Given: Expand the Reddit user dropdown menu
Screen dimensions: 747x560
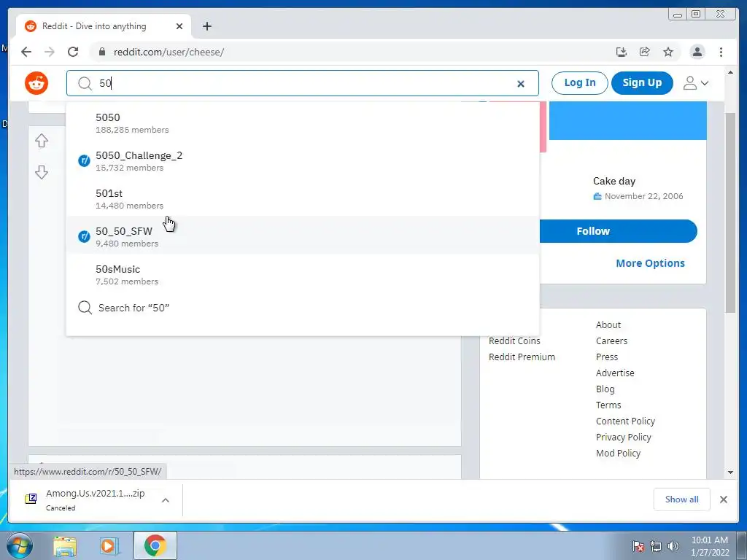Looking at the screenshot, I should pyautogui.click(x=696, y=83).
